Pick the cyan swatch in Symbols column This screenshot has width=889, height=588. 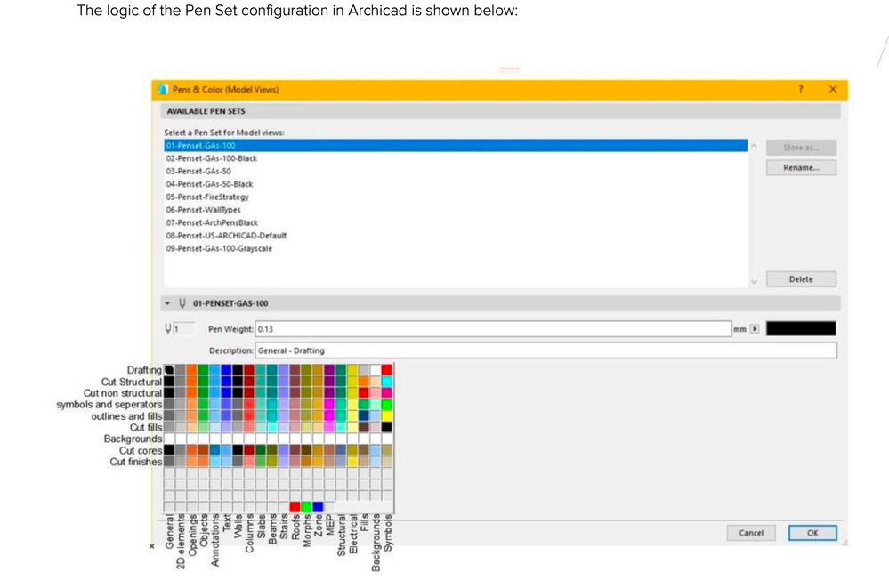[387, 381]
